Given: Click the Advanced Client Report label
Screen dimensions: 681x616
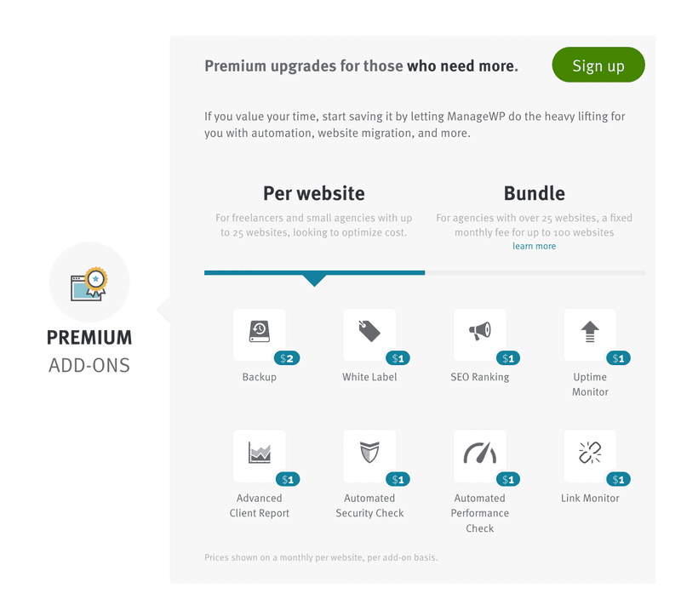Looking at the screenshot, I should pyautogui.click(x=260, y=505).
